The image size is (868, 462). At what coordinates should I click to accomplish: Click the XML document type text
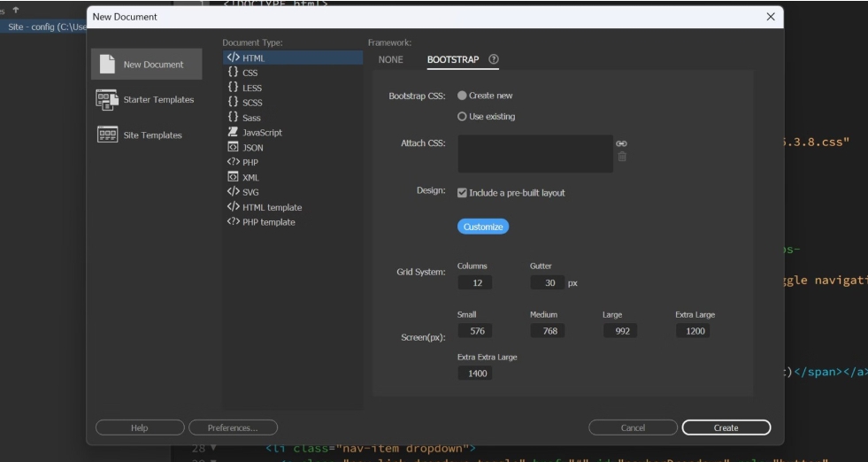click(x=250, y=178)
